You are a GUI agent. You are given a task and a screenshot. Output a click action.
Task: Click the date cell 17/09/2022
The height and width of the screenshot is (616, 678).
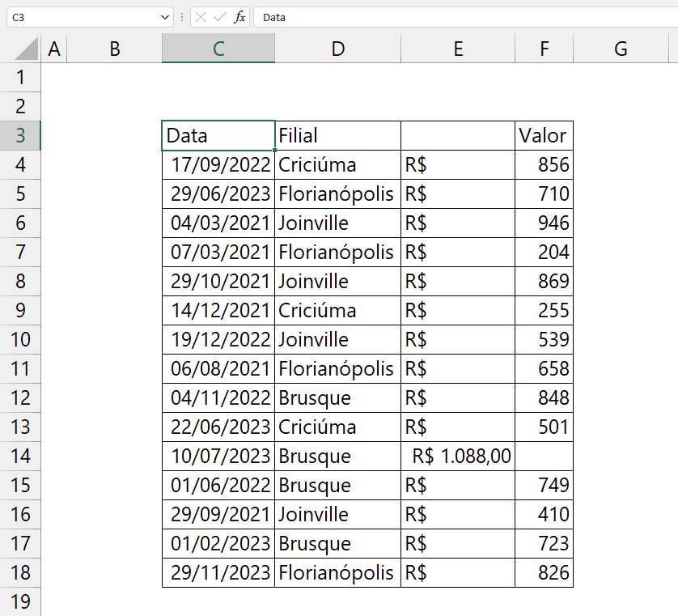(218, 165)
